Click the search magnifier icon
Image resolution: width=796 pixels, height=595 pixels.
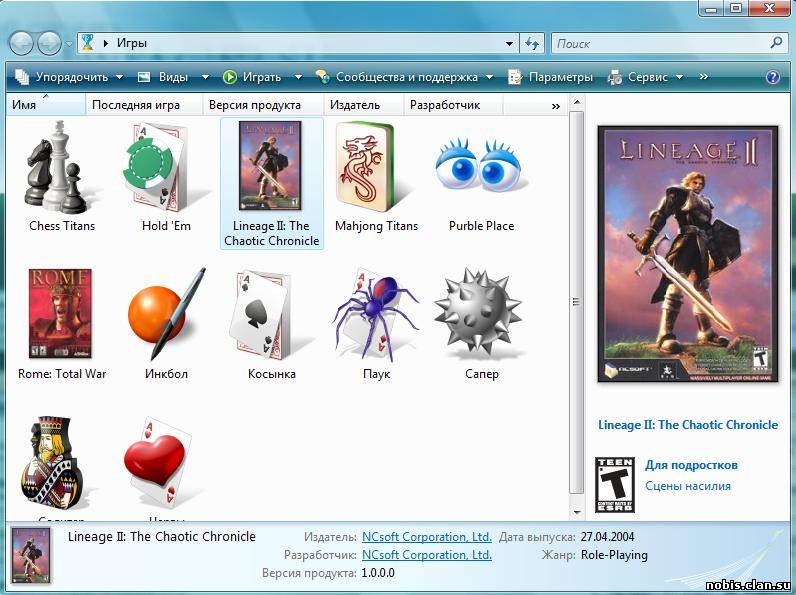click(776, 43)
